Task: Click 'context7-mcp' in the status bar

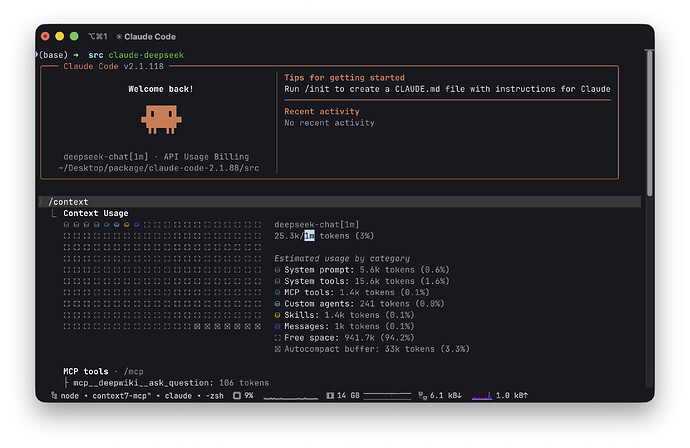Action: 121,396
